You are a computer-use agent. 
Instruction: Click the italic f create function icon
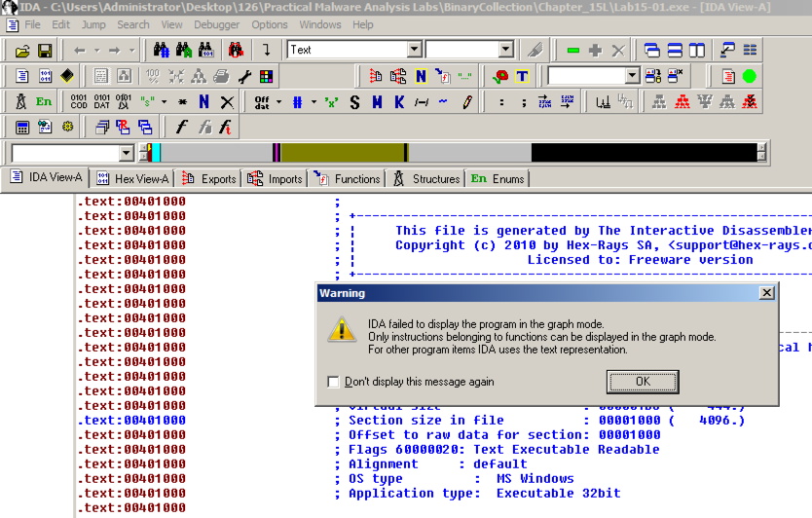point(181,127)
